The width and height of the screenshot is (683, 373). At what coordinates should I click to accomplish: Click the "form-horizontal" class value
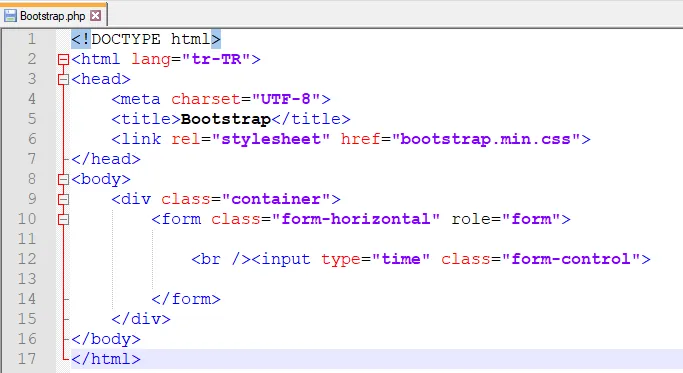[356, 219]
